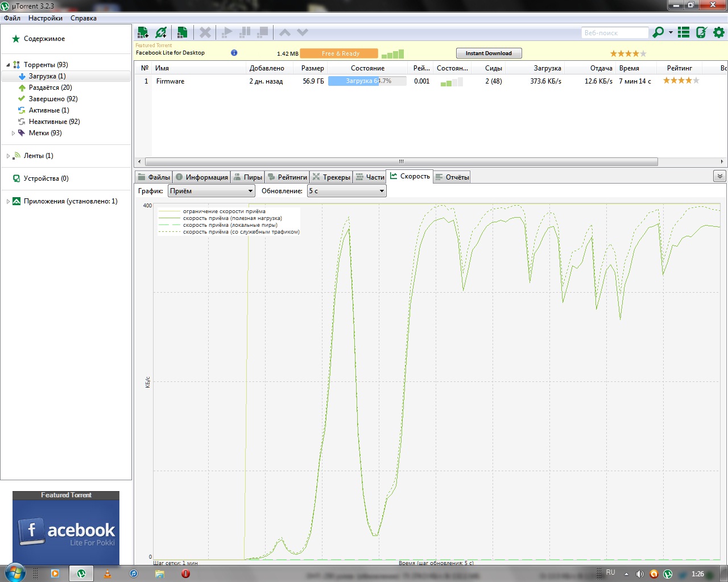Viewport: 728px width, 582px height.
Task: Expand the Метки tree node
Action: [13, 133]
